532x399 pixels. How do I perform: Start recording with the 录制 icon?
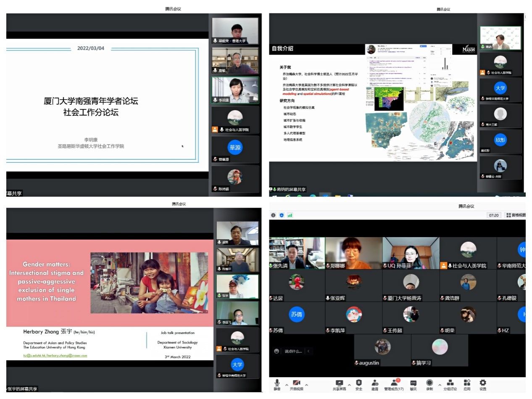tap(429, 383)
